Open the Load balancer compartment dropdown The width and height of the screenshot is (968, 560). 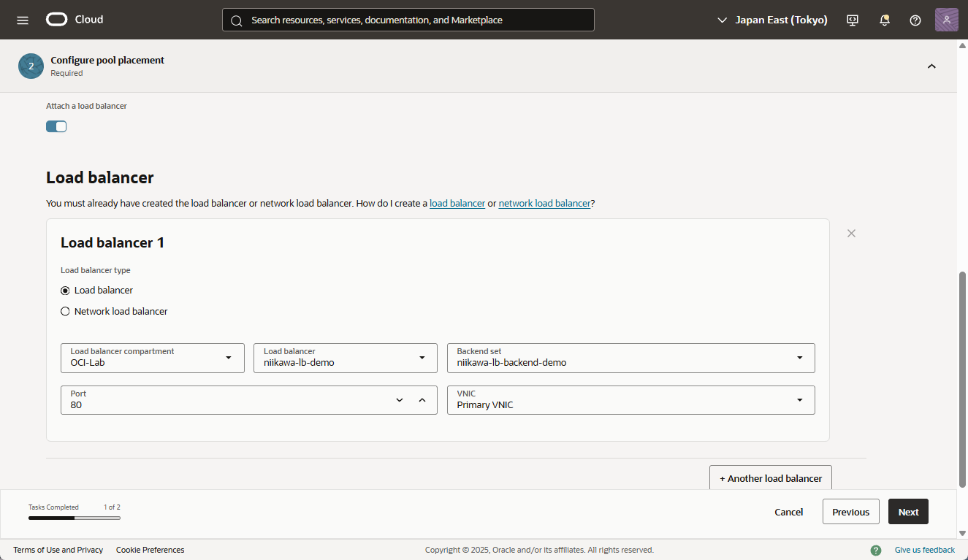tap(153, 358)
